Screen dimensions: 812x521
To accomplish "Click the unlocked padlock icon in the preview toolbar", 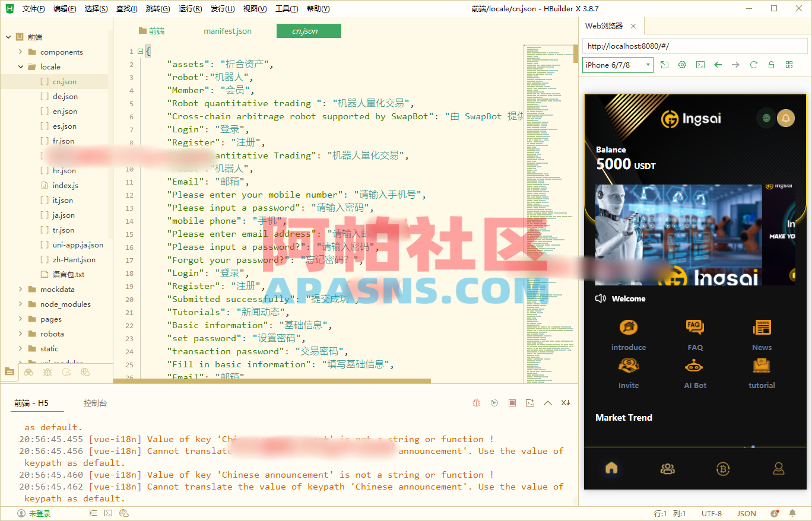I will 771,65.
